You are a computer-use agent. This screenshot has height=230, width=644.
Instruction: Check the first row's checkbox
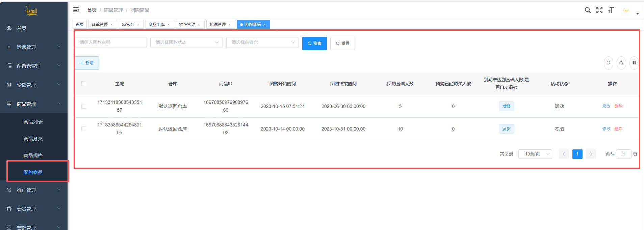84,106
